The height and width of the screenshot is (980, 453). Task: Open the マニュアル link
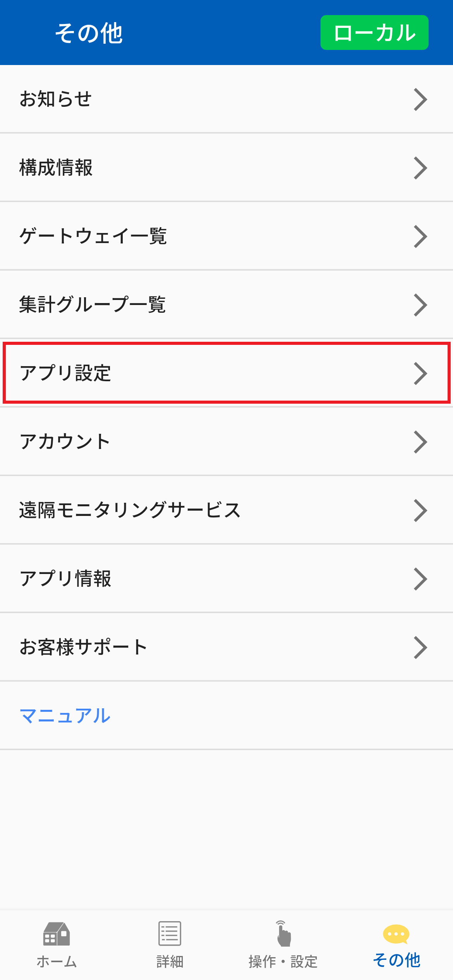pyautogui.click(x=65, y=716)
